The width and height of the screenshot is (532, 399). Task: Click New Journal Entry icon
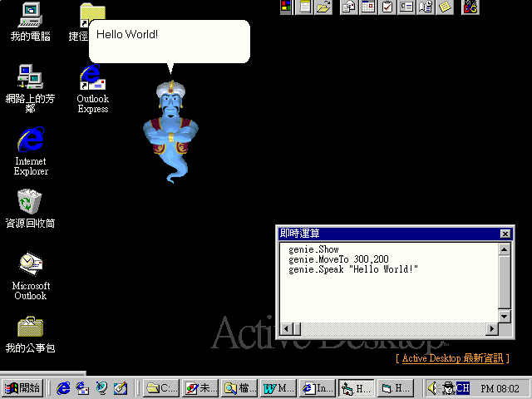[x=426, y=7]
